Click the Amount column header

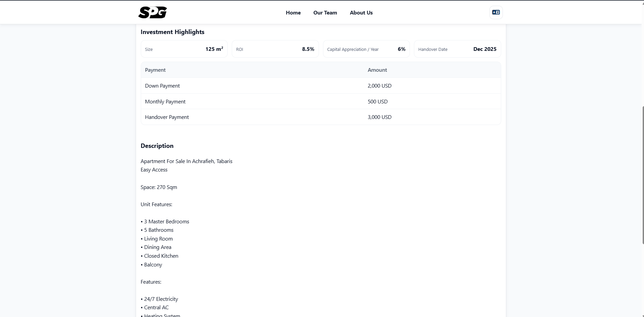(377, 70)
